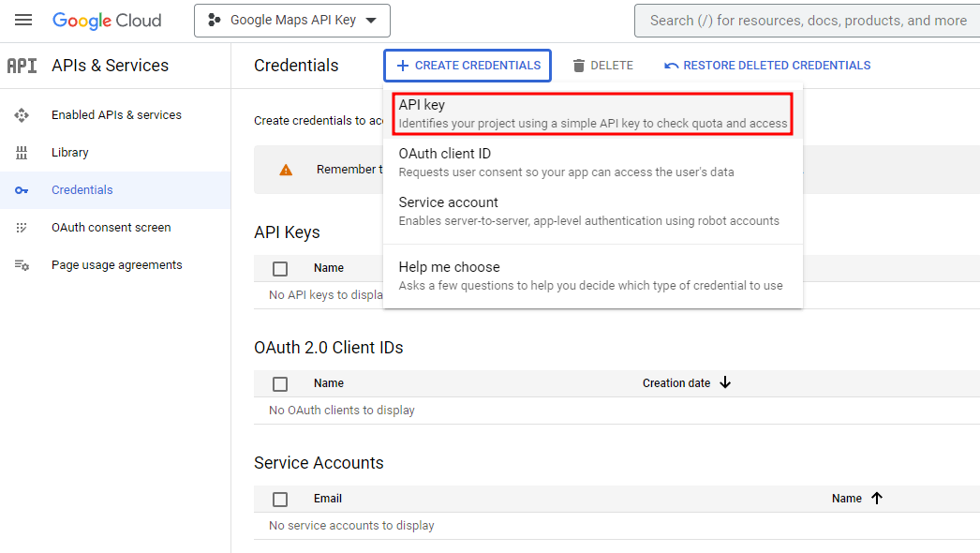The image size is (980, 553).
Task: Sort by Creation date arrow
Action: pos(725,383)
